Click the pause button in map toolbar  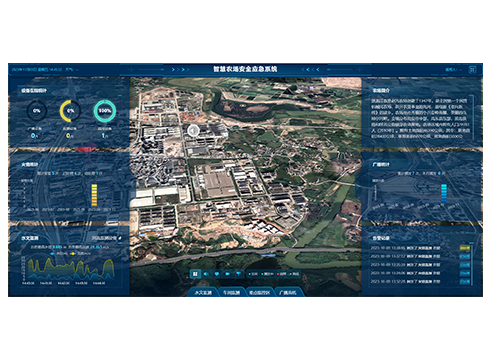[x=195, y=274]
